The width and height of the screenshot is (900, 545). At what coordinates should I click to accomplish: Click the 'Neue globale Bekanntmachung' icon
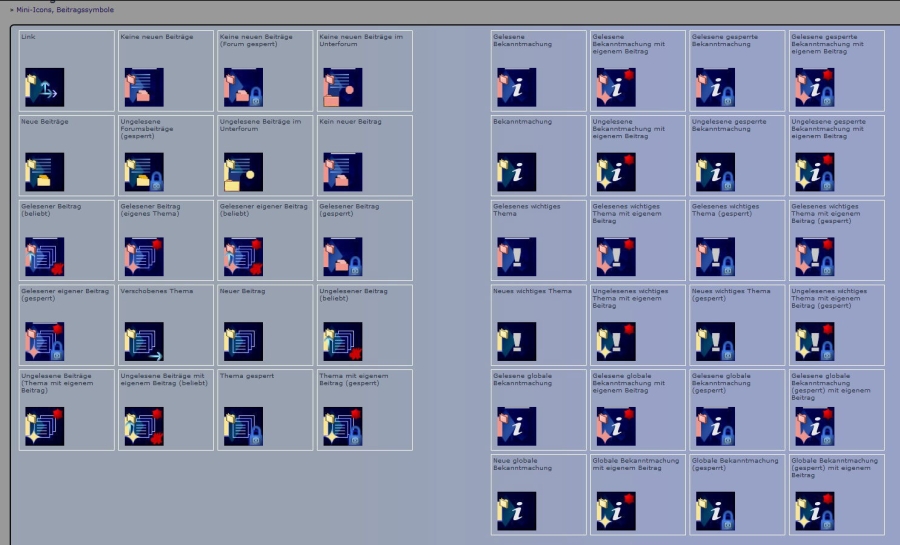click(516, 511)
